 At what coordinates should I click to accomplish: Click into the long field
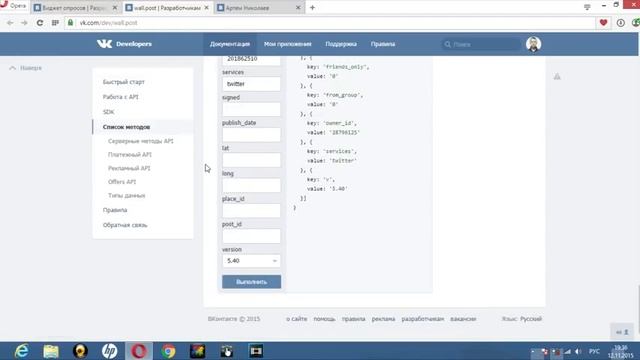click(x=251, y=185)
